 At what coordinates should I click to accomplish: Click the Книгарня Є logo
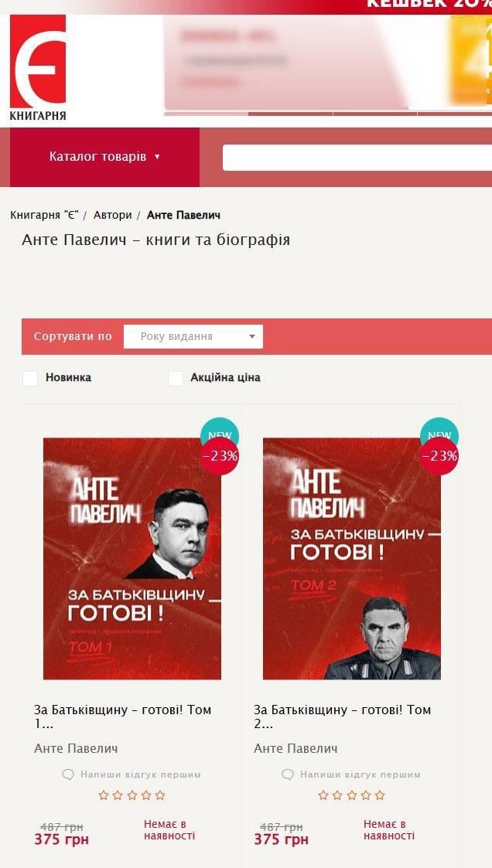pos(38,67)
